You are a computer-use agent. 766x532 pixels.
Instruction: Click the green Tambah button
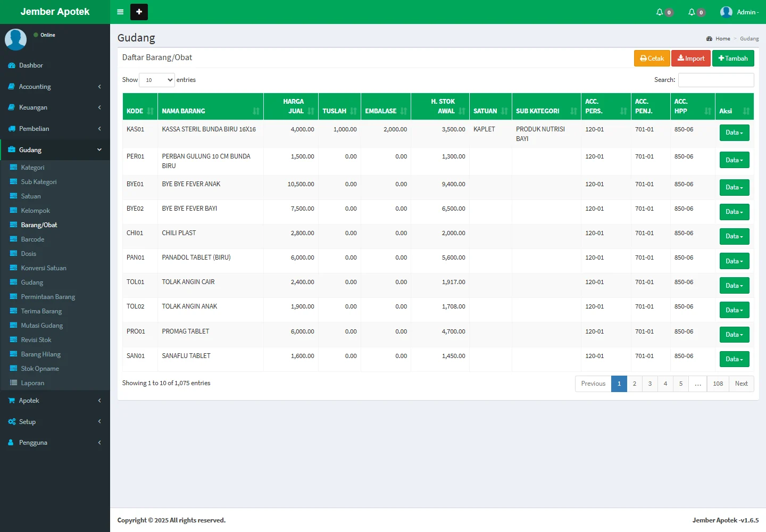(732, 59)
